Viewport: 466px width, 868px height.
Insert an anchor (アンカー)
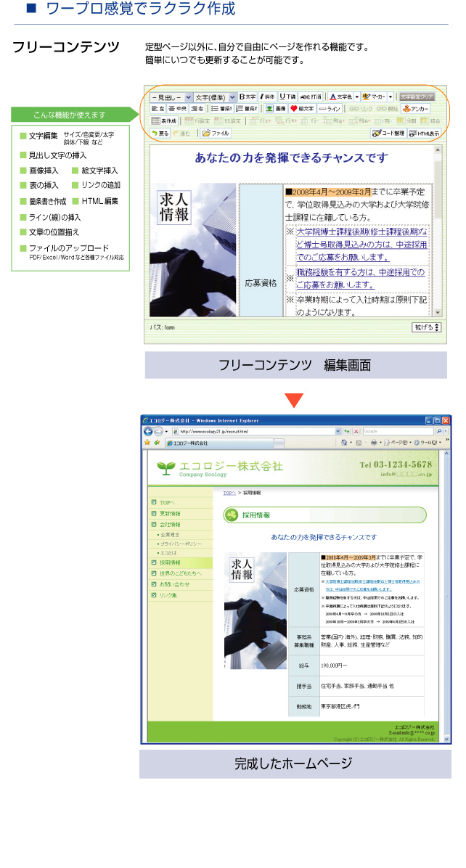point(415,109)
